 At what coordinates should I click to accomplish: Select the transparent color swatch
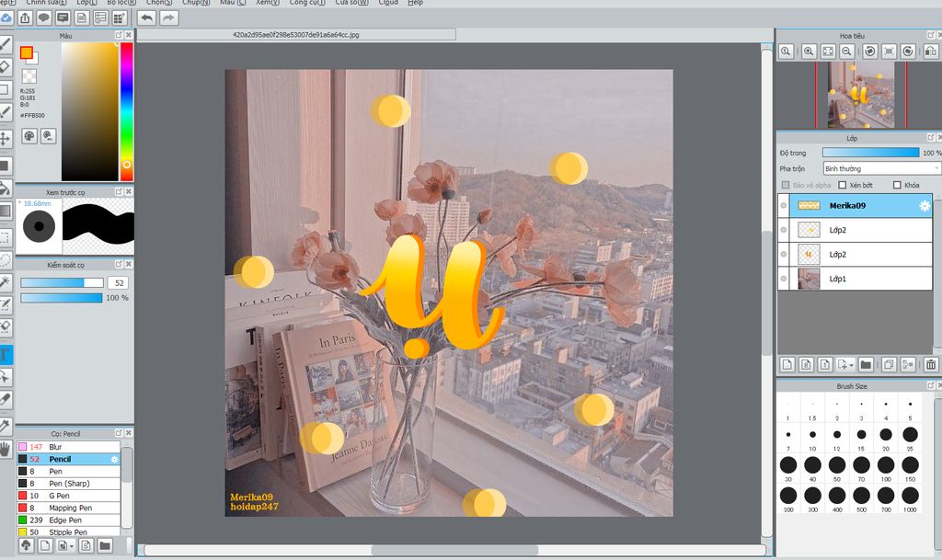pyautogui.click(x=29, y=76)
